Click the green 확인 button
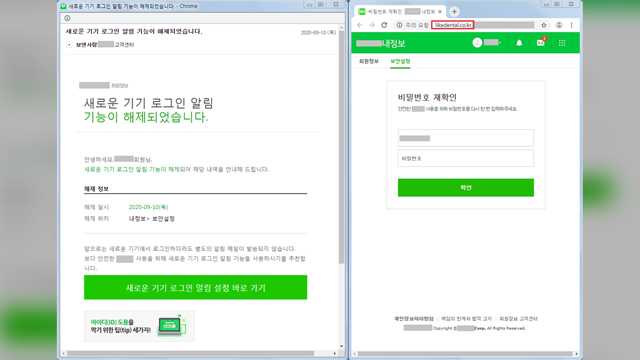 click(x=466, y=187)
